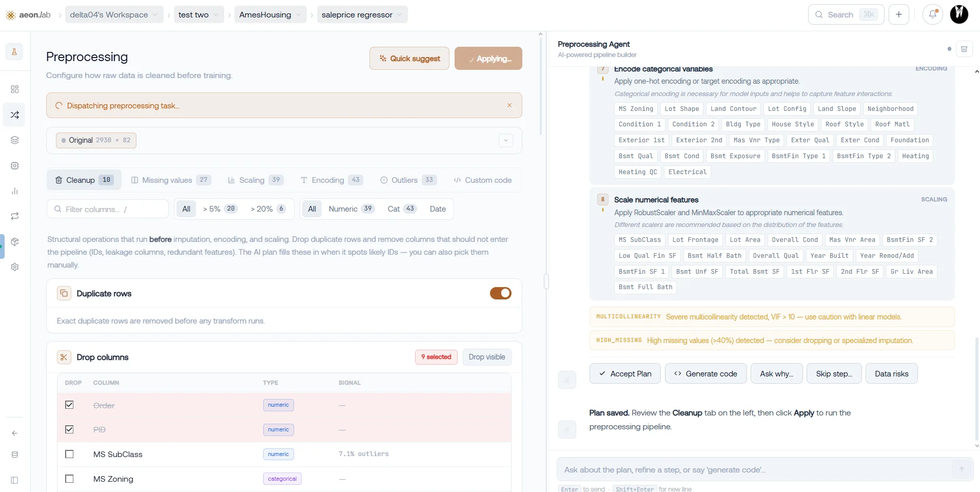Toggle the Duplicate rows switch
Viewport: 980px width, 492px height.
[501, 293]
